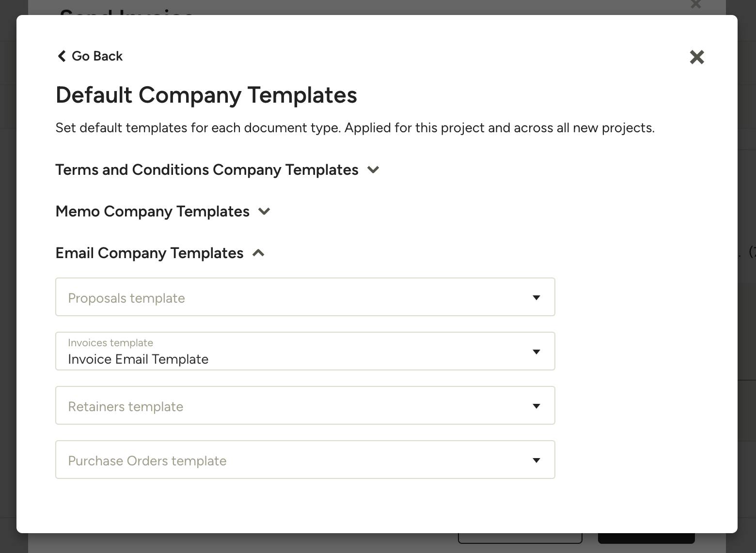Viewport: 756px width, 553px height.
Task: Click the Proposals template dropdown arrow icon
Action: pyautogui.click(x=536, y=297)
